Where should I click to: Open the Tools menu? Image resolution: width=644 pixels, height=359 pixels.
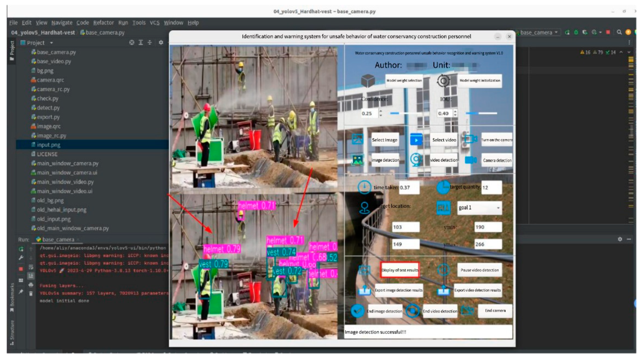[x=139, y=23]
